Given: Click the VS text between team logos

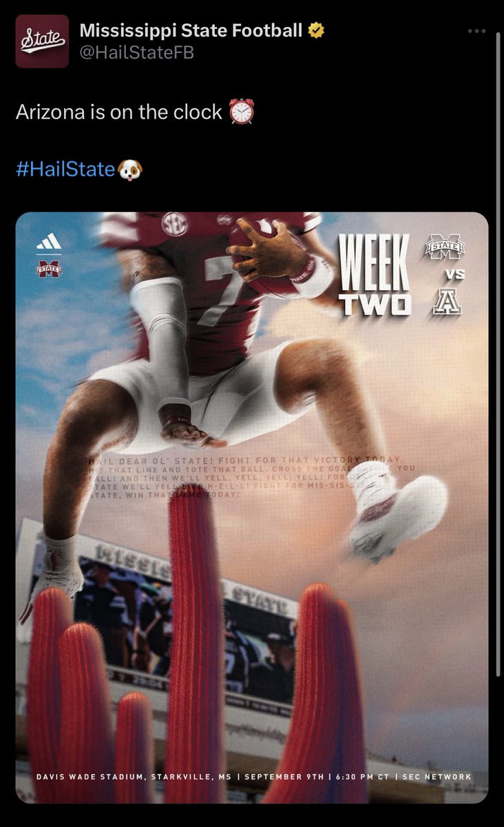Looking at the screenshot, I should (454, 274).
